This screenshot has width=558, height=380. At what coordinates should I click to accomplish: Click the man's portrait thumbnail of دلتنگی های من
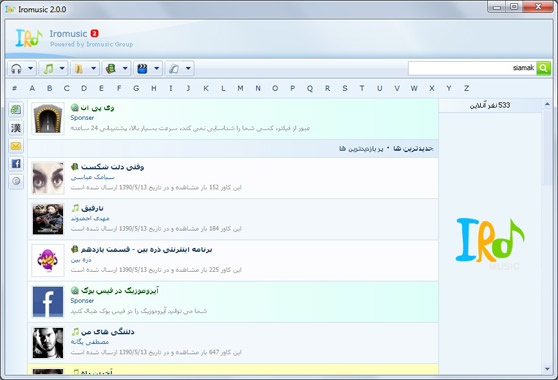tap(48, 343)
